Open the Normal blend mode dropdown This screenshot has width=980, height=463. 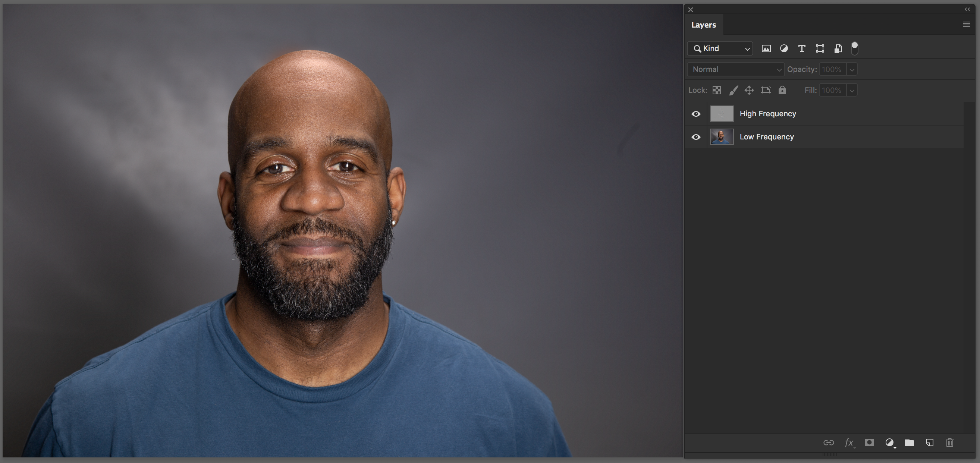click(735, 70)
